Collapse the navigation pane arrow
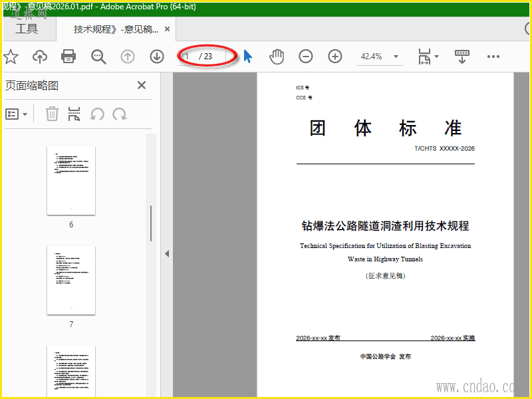This screenshot has height=399, width=532. pos(167,253)
